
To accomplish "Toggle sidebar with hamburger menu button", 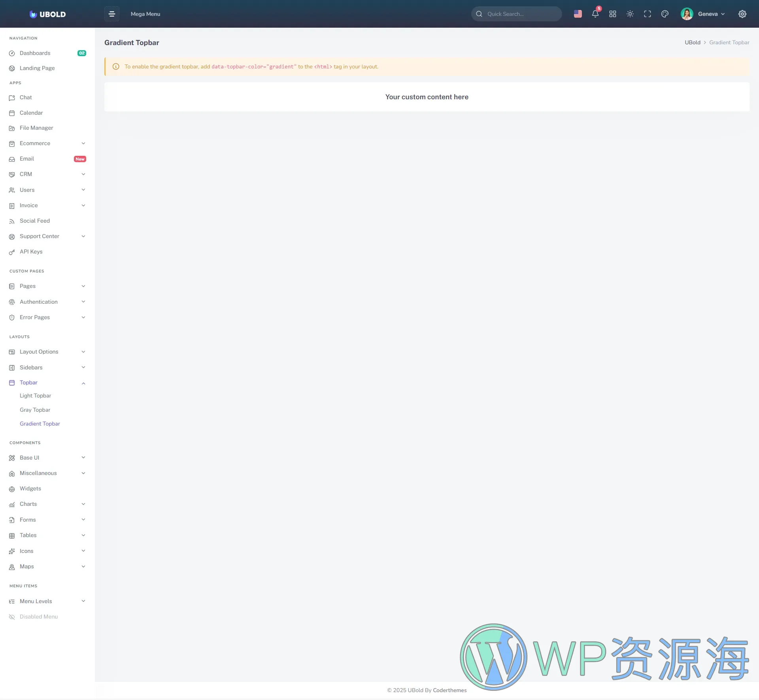I will 112,14.
